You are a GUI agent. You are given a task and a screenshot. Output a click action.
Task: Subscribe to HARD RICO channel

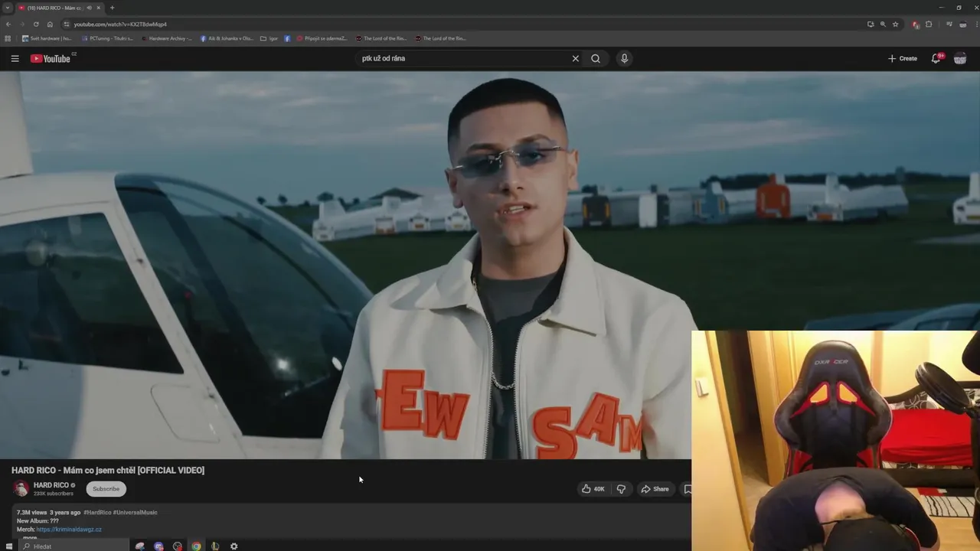pyautogui.click(x=106, y=489)
